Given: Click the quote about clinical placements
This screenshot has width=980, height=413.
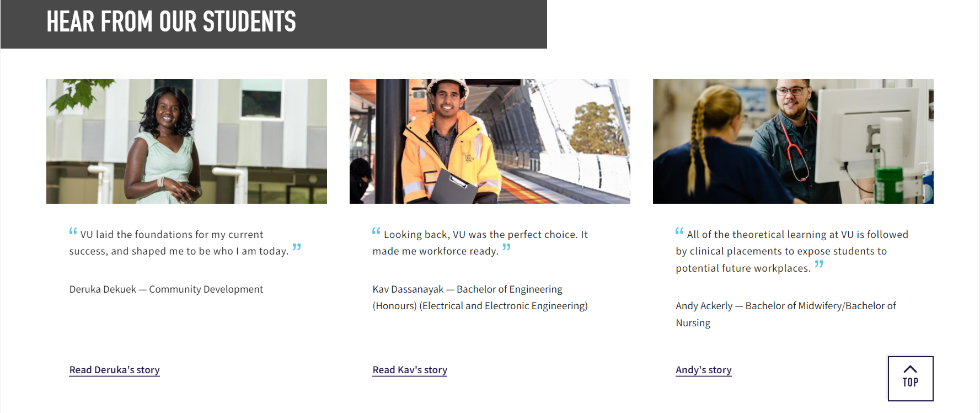Looking at the screenshot, I should tap(792, 251).
